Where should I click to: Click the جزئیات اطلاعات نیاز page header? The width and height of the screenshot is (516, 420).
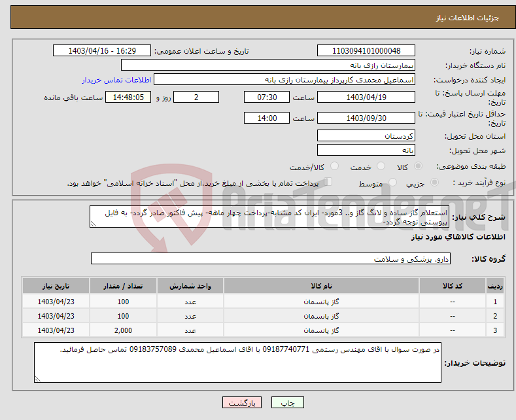click(468, 18)
